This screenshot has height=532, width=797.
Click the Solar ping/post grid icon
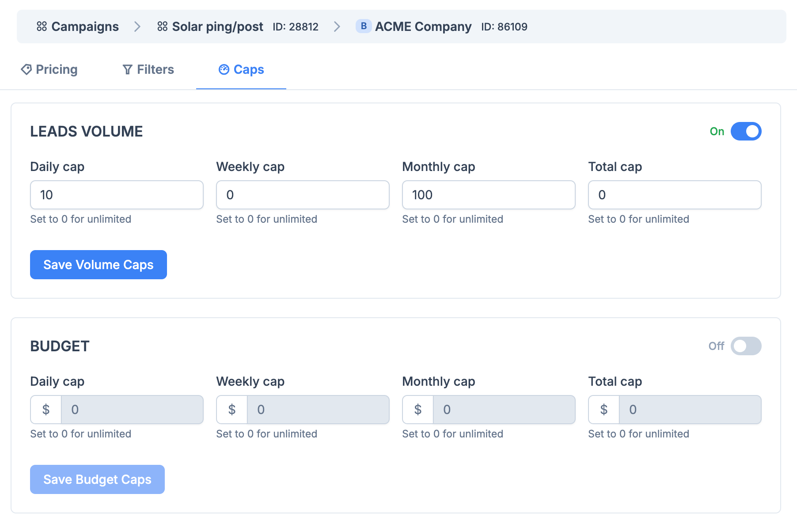click(x=162, y=27)
